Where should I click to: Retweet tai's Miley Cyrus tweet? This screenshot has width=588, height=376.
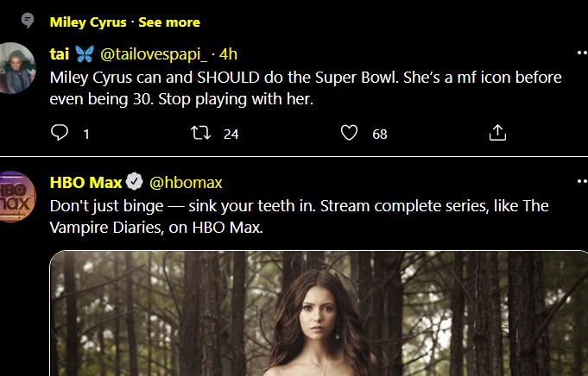pyautogui.click(x=201, y=133)
